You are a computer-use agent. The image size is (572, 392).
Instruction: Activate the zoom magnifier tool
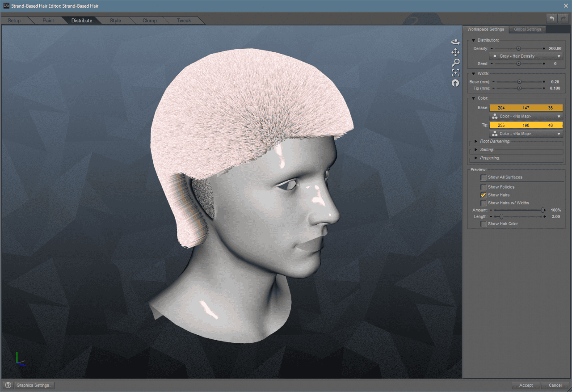(455, 62)
